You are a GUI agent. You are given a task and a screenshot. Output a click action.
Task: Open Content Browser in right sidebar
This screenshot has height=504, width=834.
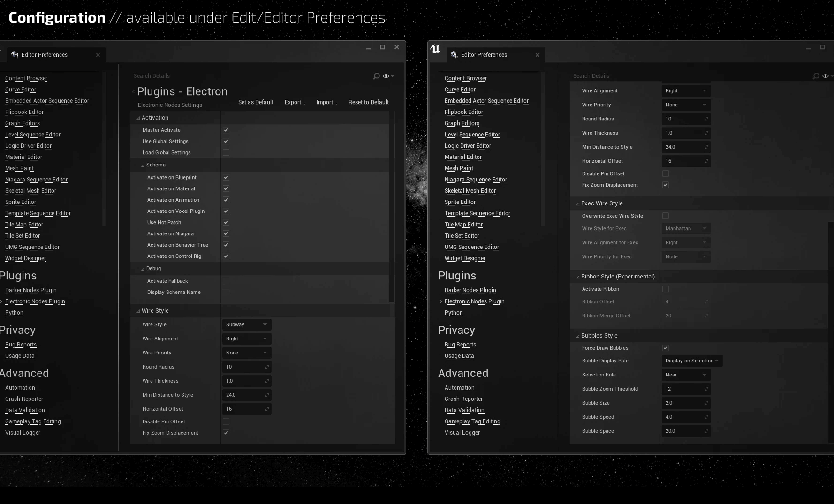tap(466, 78)
